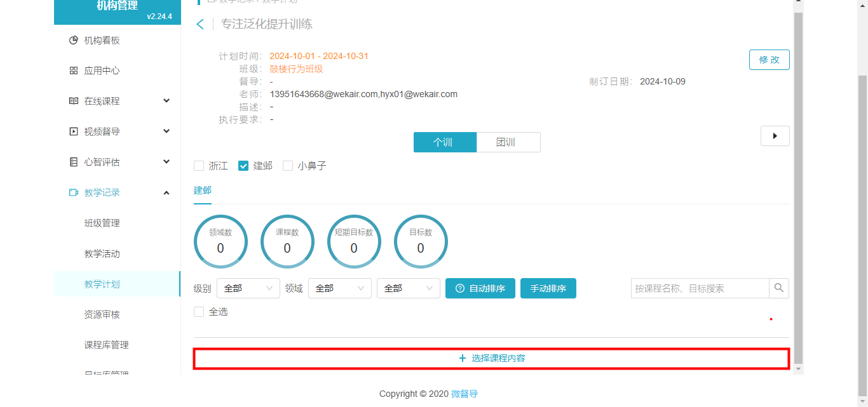Viewport: 868px width, 407px height.
Task: Click the 手动排序 button
Action: click(x=548, y=288)
